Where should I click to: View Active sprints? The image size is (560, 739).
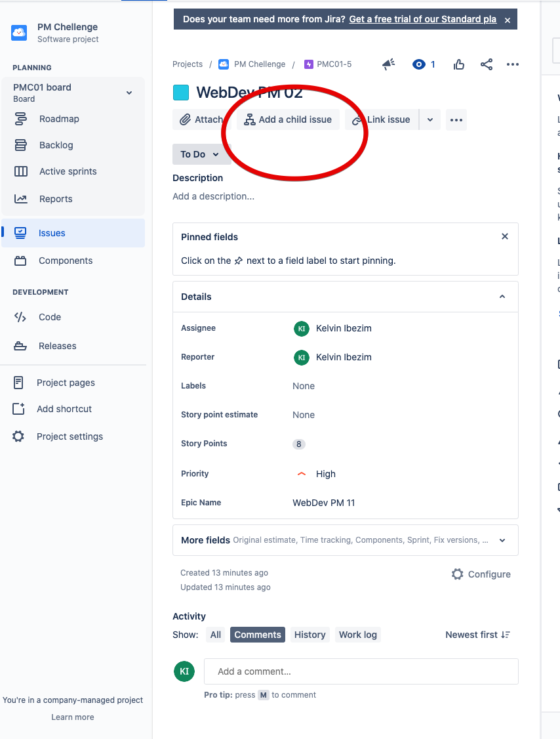68,171
